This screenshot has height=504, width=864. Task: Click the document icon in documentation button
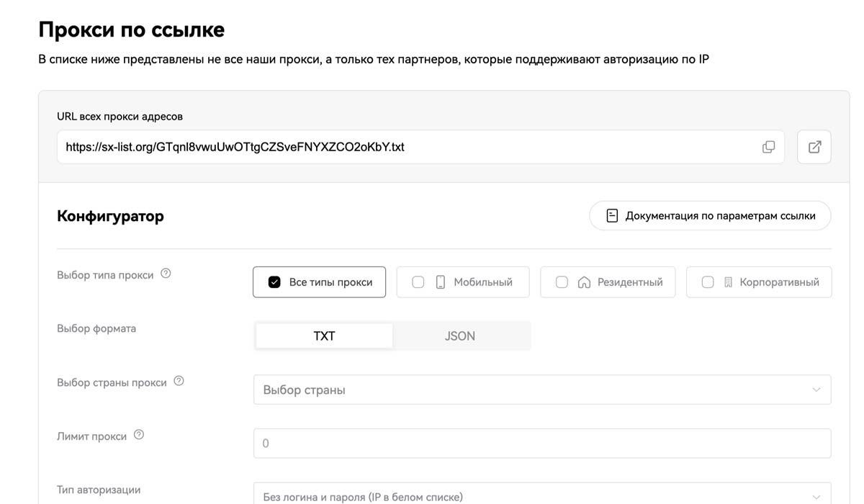point(612,216)
